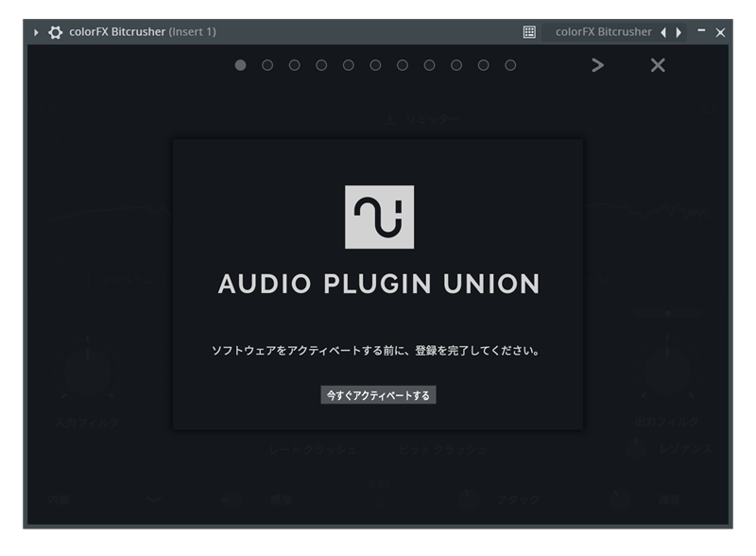Advance to next tour page arrow
Viewport: 756px width, 556px height.
(x=597, y=65)
